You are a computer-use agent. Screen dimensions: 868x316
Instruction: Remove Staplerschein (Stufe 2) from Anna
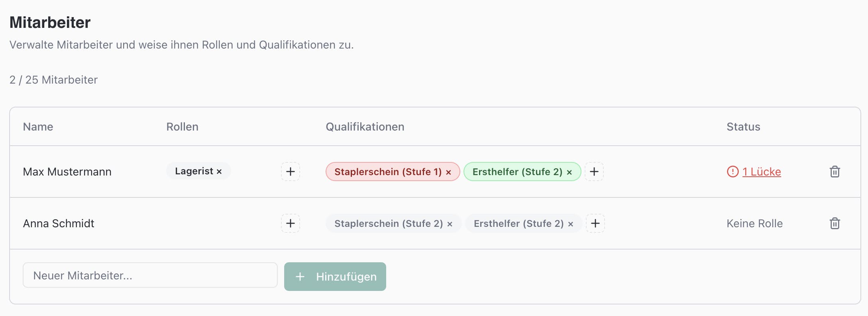[x=450, y=224]
